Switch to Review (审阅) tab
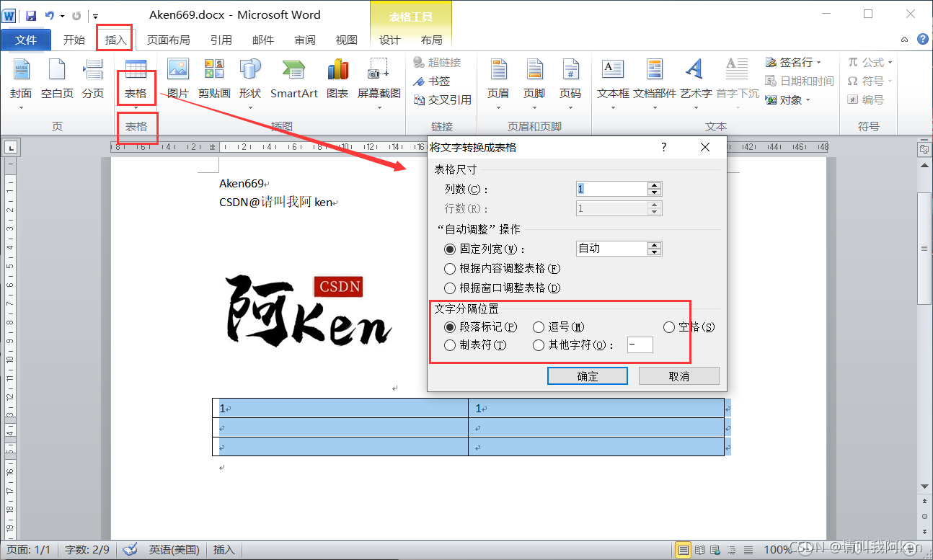This screenshot has height=560, width=933. 305,40
